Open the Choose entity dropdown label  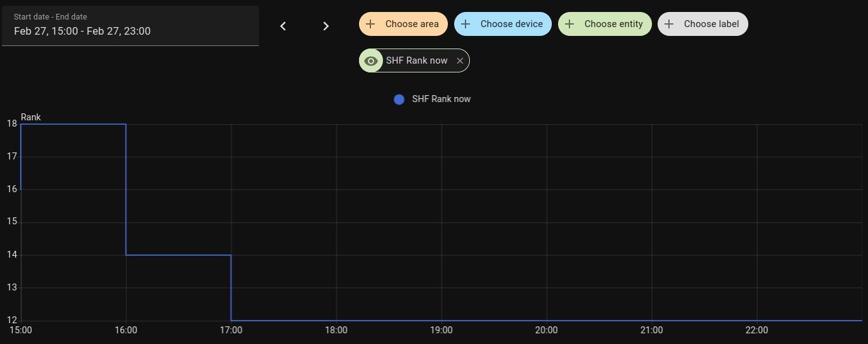[614, 24]
